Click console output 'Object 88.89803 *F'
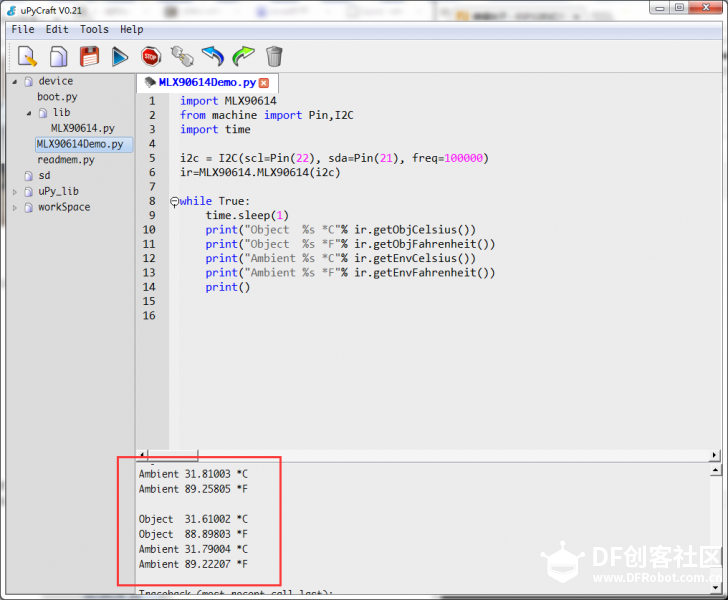Screen dimensions: 728x600 tap(193, 534)
